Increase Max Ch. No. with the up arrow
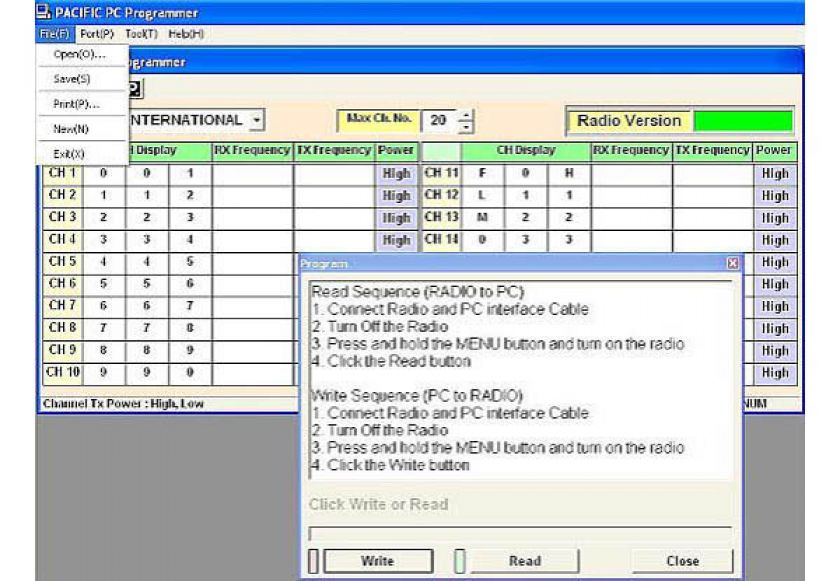This screenshot has width=840, height=581. (x=467, y=115)
